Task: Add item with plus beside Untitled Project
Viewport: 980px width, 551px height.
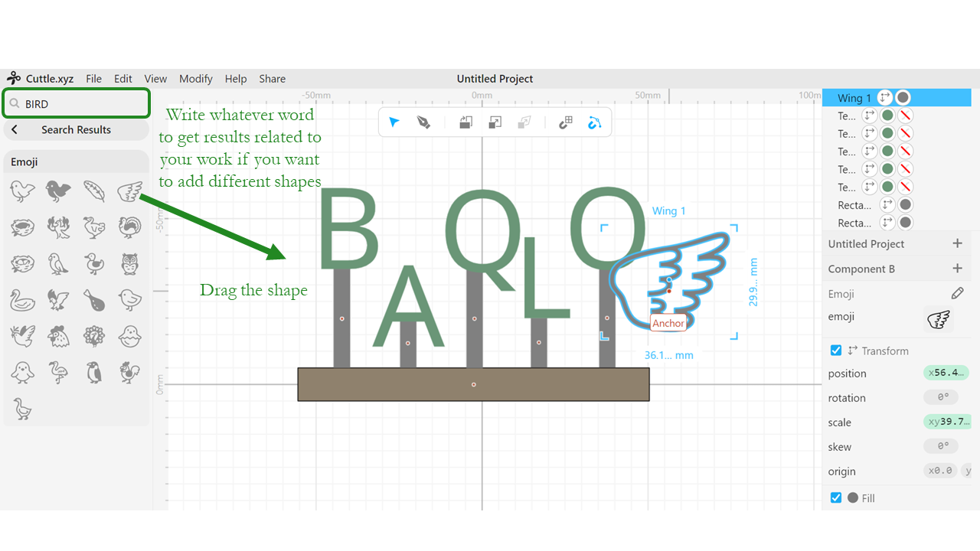Action: tap(957, 243)
